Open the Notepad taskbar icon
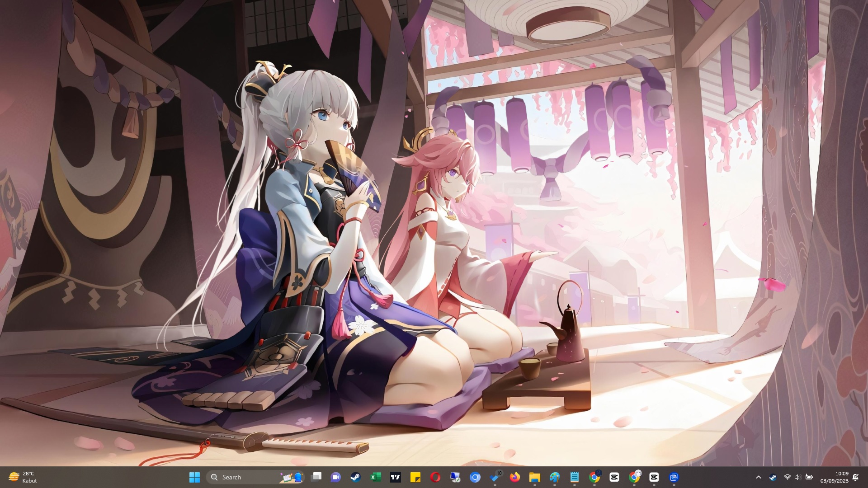Viewport: 868px width, 488px height. coord(575,477)
